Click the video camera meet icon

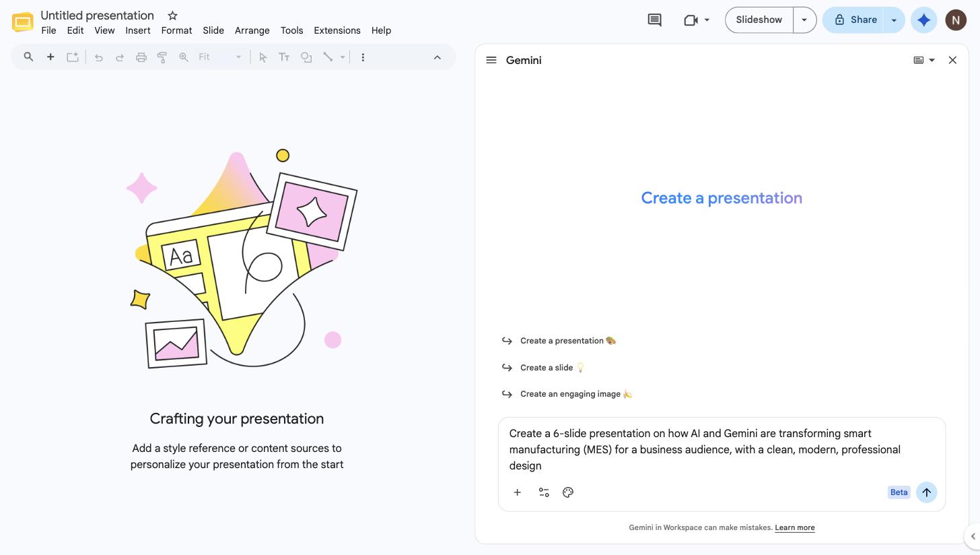691,20
